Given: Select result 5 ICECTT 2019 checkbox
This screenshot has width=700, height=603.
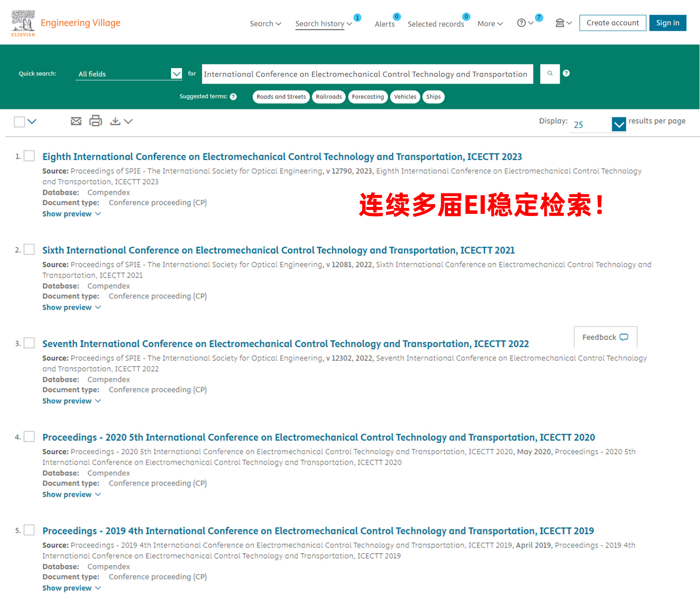Looking at the screenshot, I should coord(29,530).
